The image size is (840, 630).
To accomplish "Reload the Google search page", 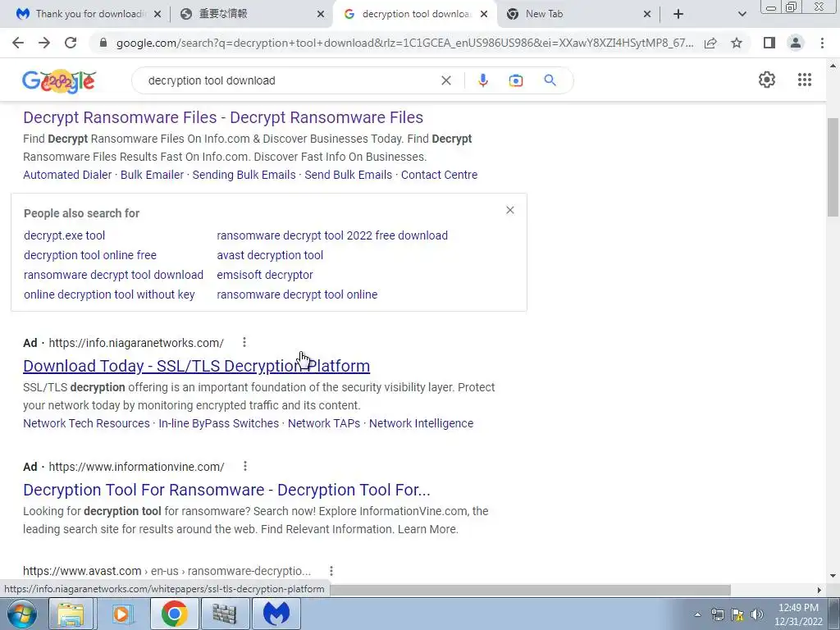I will coord(71,43).
